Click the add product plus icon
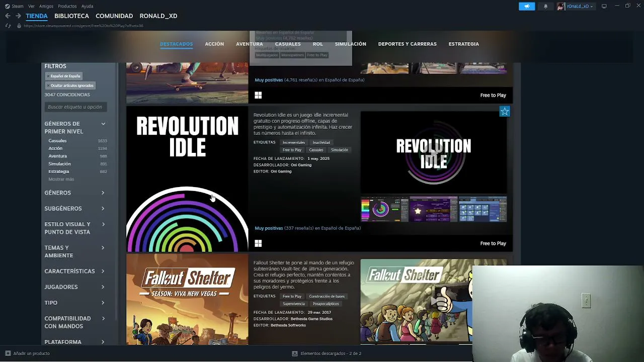The height and width of the screenshot is (362, 644). (x=8, y=353)
